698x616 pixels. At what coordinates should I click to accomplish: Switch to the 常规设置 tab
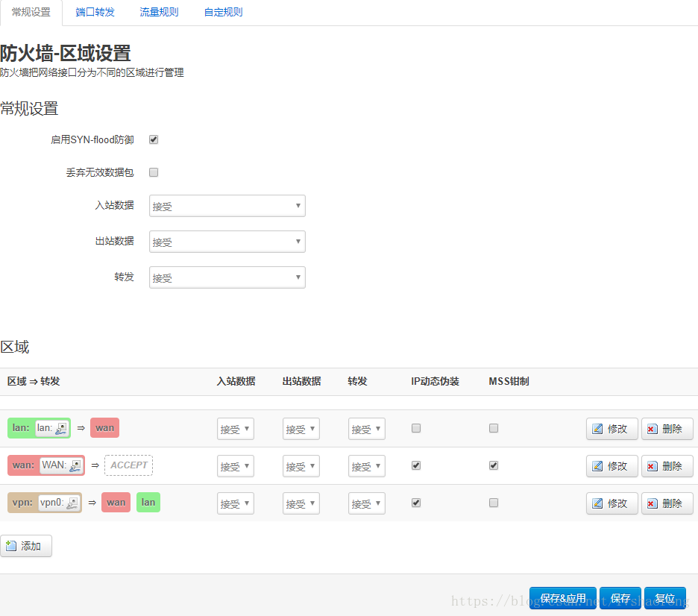click(x=31, y=13)
